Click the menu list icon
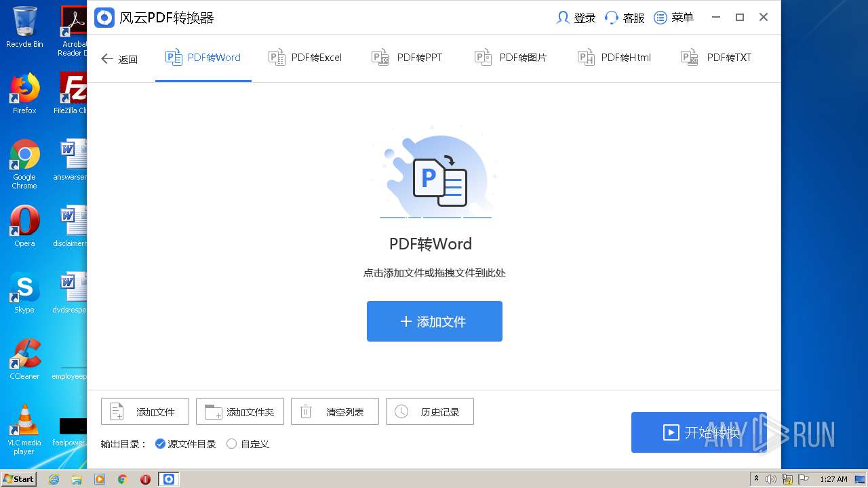This screenshot has width=868, height=488. point(660,18)
